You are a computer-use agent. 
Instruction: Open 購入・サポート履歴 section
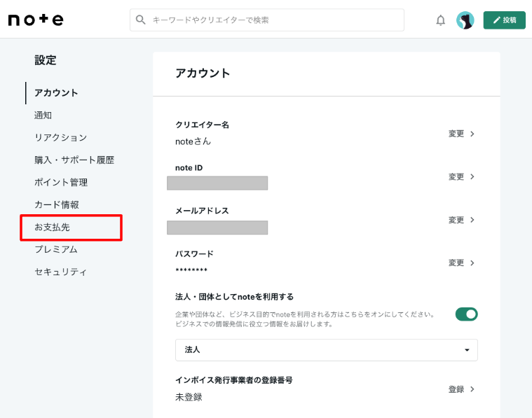coord(74,160)
